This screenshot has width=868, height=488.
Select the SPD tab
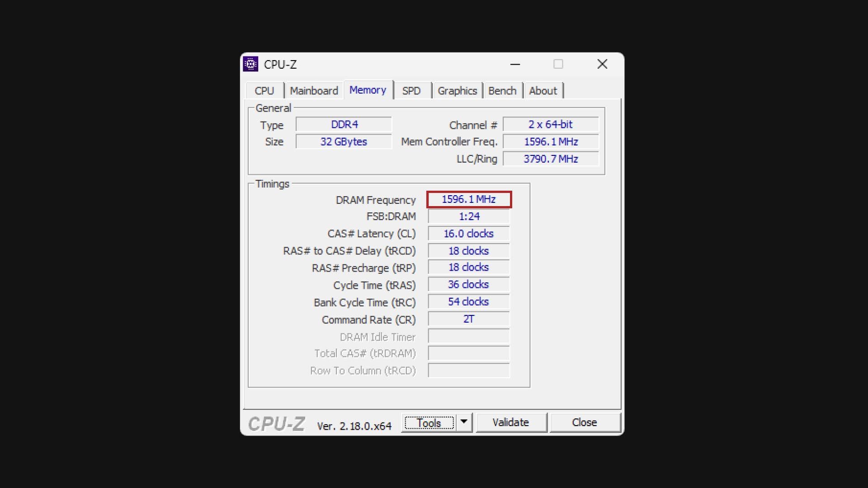coord(411,91)
